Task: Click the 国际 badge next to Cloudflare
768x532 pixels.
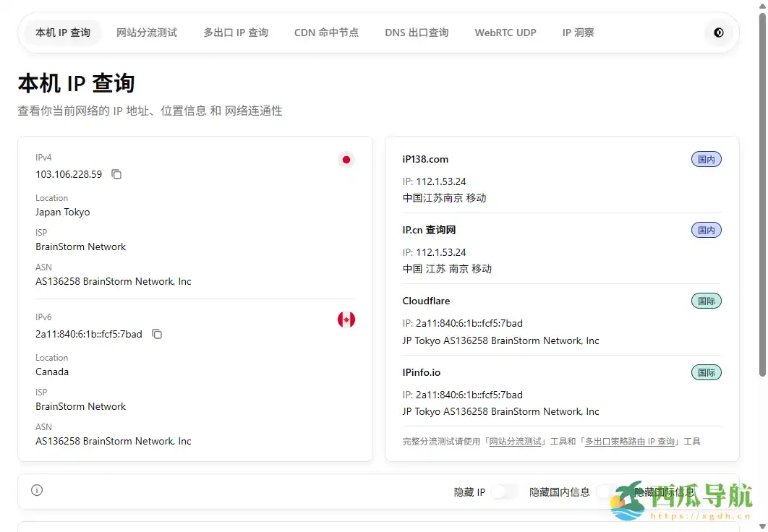Action: [x=706, y=301]
